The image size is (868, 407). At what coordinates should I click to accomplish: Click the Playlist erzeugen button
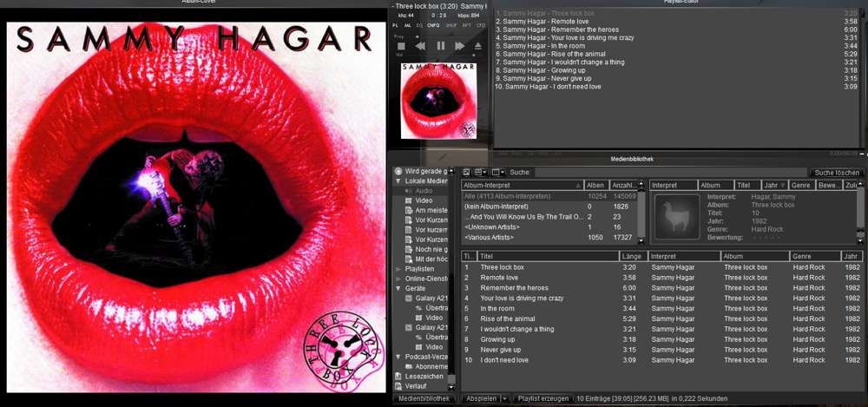click(x=542, y=398)
